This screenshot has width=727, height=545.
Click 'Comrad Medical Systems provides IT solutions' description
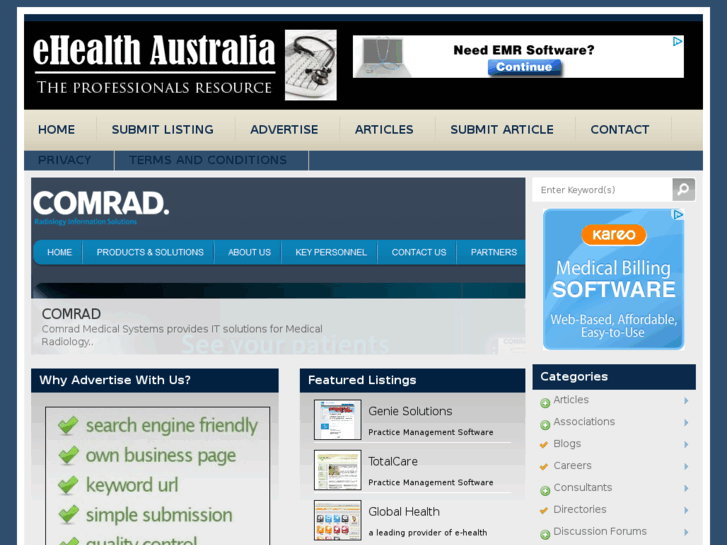point(182,335)
